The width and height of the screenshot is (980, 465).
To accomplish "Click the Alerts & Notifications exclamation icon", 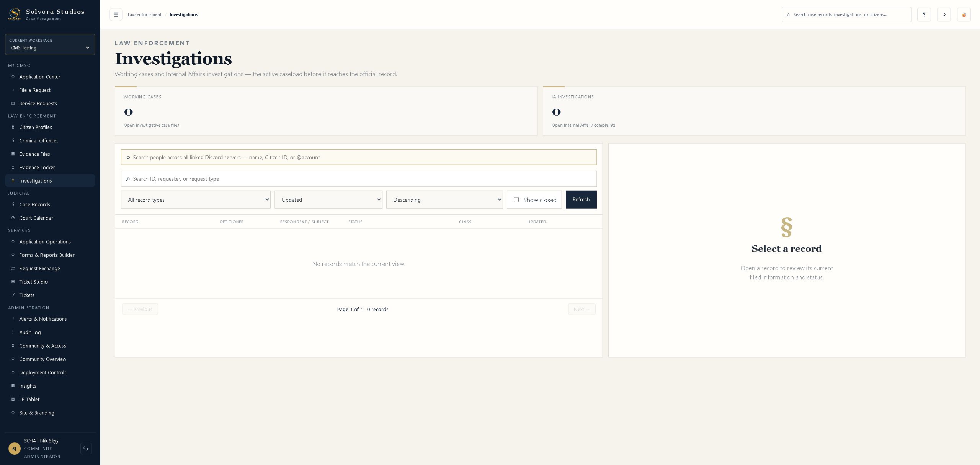I will 13,319.
